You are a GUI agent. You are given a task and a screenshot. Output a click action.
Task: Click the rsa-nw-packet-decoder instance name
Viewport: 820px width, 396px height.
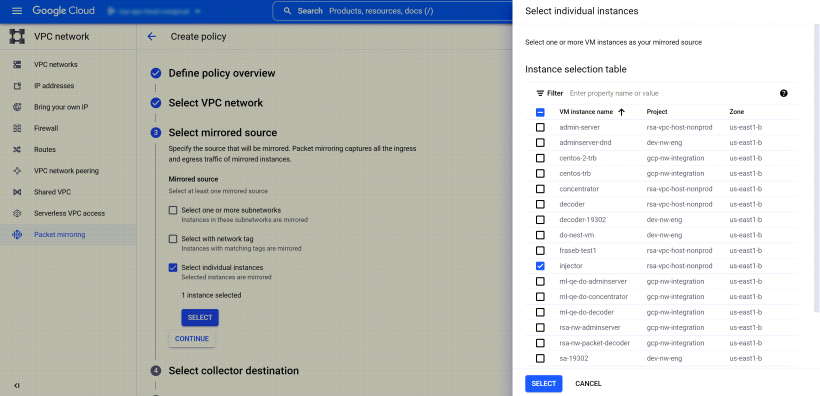coord(595,343)
